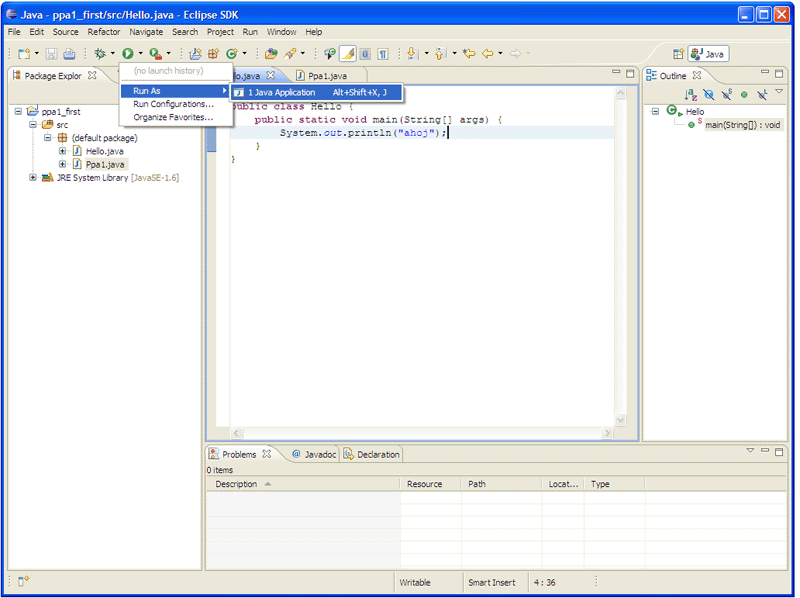The image size is (800, 598).
Task: Switch to the Declaration tab
Action: click(371, 454)
